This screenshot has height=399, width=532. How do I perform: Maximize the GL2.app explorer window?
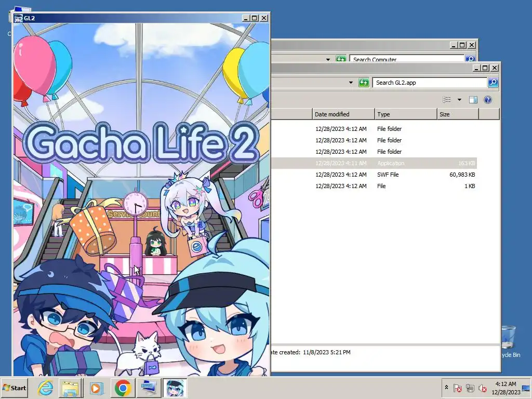click(x=485, y=68)
